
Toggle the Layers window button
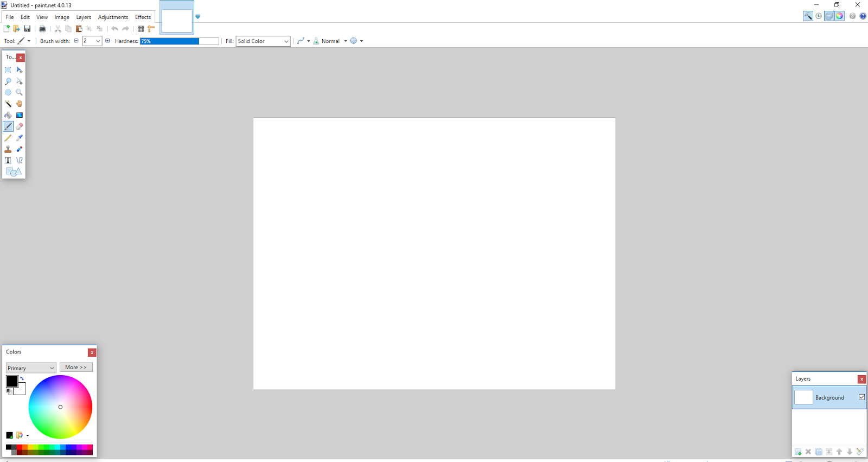click(x=829, y=16)
